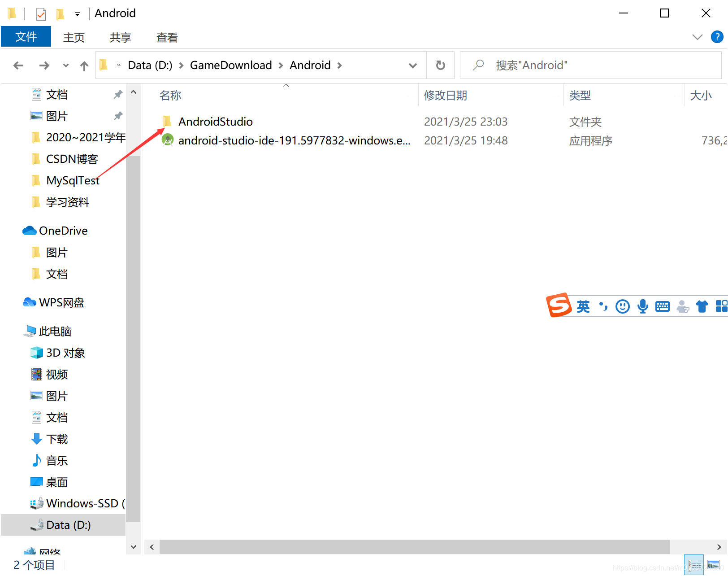728x576 pixels.
Task: Start Sogou voice input microphone
Action: 643,306
